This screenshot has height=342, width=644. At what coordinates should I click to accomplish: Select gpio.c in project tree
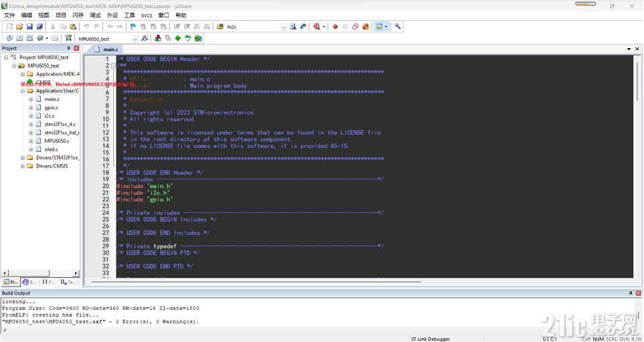[x=52, y=108]
